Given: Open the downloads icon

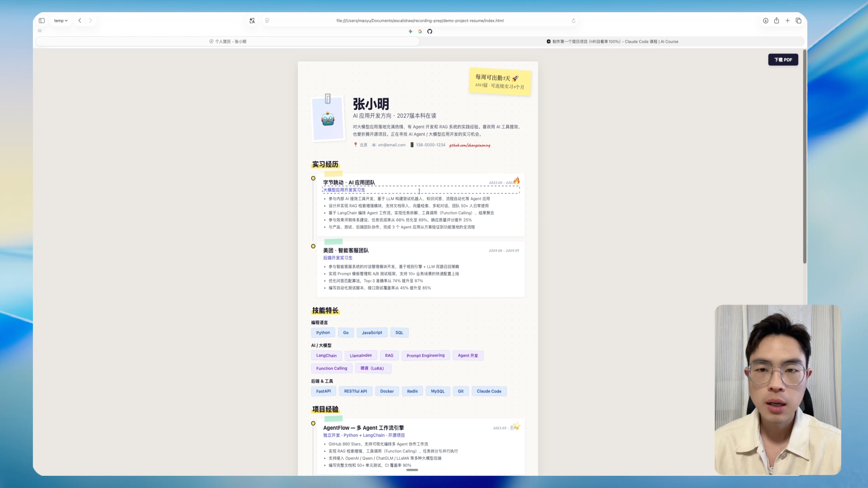Looking at the screenshot, I should point(766,21).
